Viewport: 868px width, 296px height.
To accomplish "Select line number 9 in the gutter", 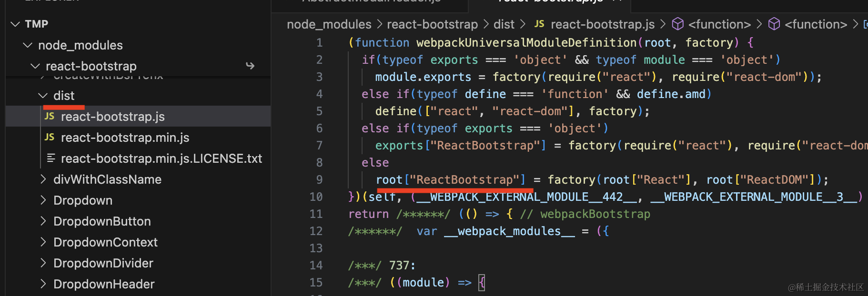I will coord(319,180).
